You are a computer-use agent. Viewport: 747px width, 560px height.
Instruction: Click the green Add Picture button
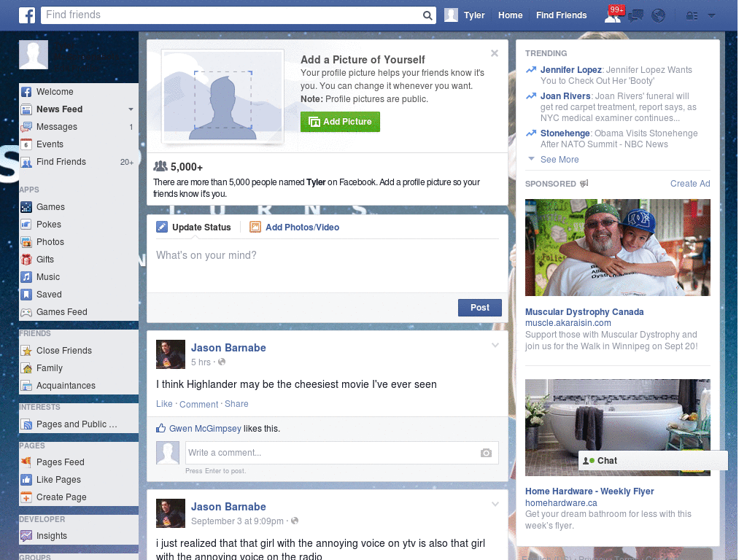click(340, 122)
